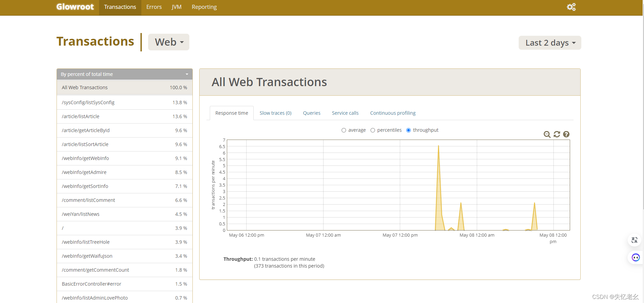
Task: Switch to the Response time tab
Action: 232,113
